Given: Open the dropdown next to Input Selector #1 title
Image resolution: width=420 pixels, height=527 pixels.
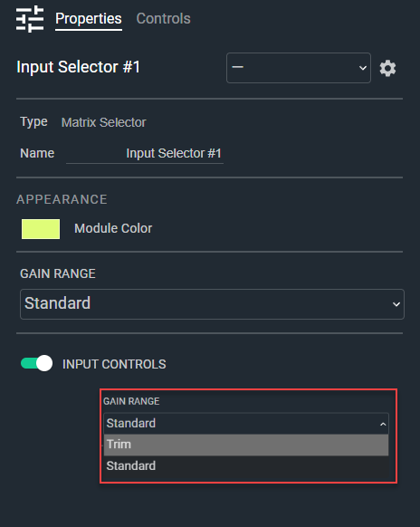Looking at the screenshot, I should click(x=299, y=68).
